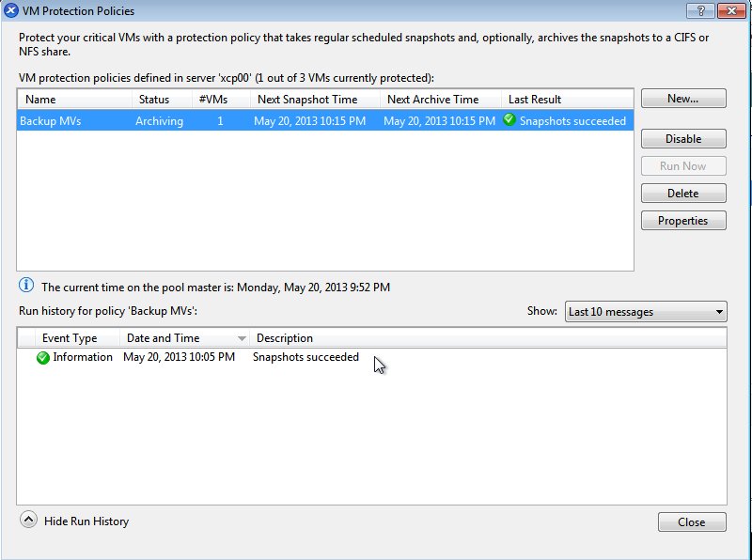Click the Delete button

click(x=683, y=194)
